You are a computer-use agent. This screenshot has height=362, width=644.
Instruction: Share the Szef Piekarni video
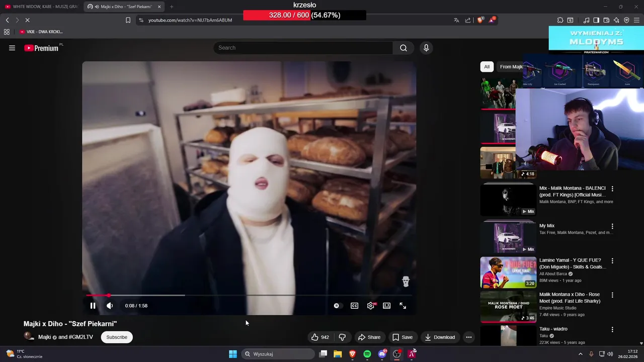[369, 337]
